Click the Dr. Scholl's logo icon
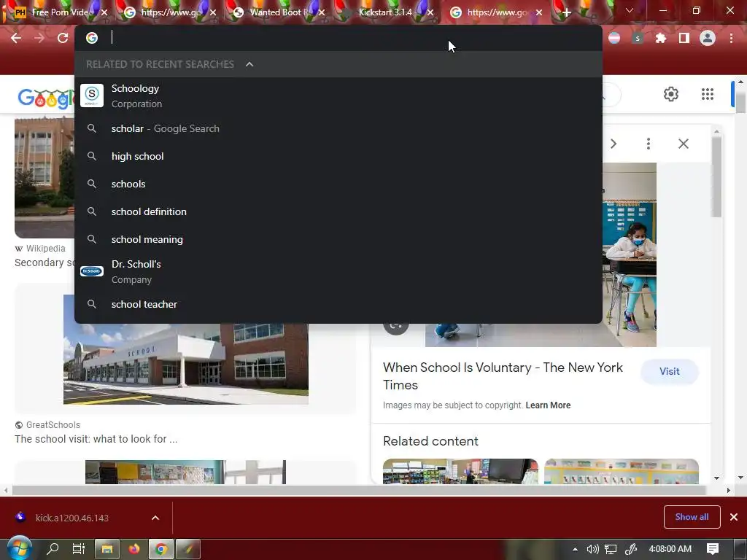This screenshot has height=560, width=747. tap(92, 271)
